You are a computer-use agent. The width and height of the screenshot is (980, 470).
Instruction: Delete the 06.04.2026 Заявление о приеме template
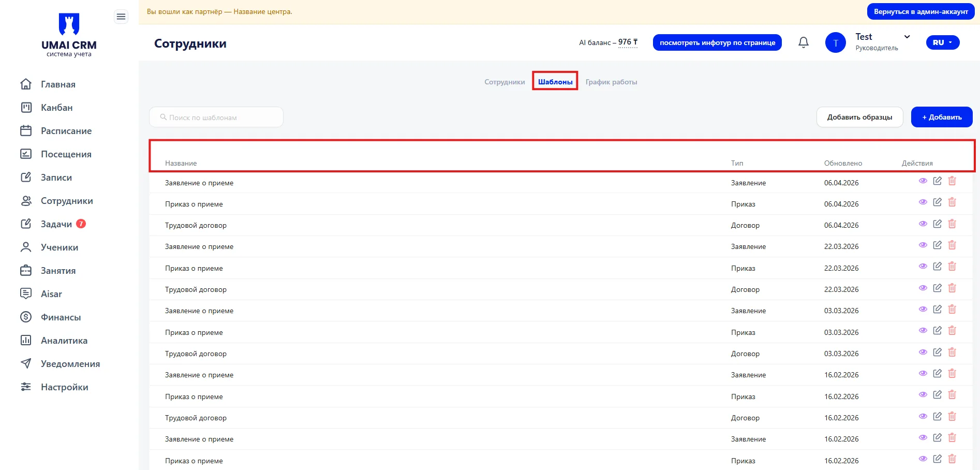pos(952,181)
